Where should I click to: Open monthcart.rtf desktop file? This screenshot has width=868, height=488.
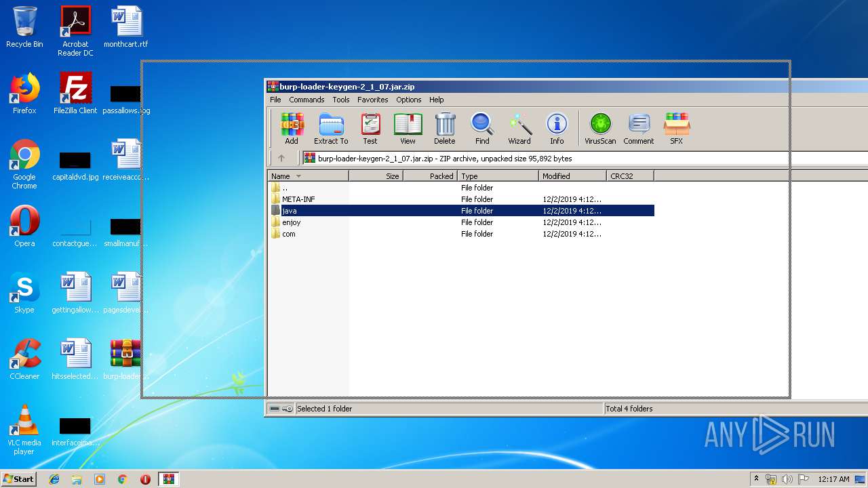[x=126, y=27]
